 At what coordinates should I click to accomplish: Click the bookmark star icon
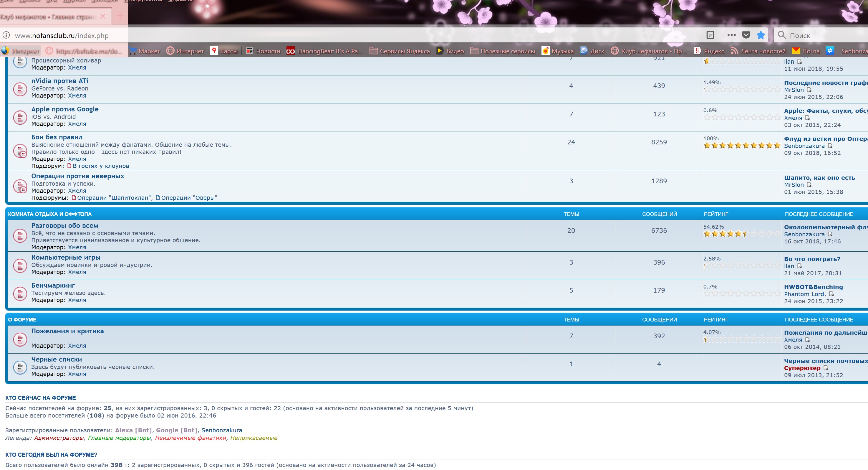click(761, 35)
